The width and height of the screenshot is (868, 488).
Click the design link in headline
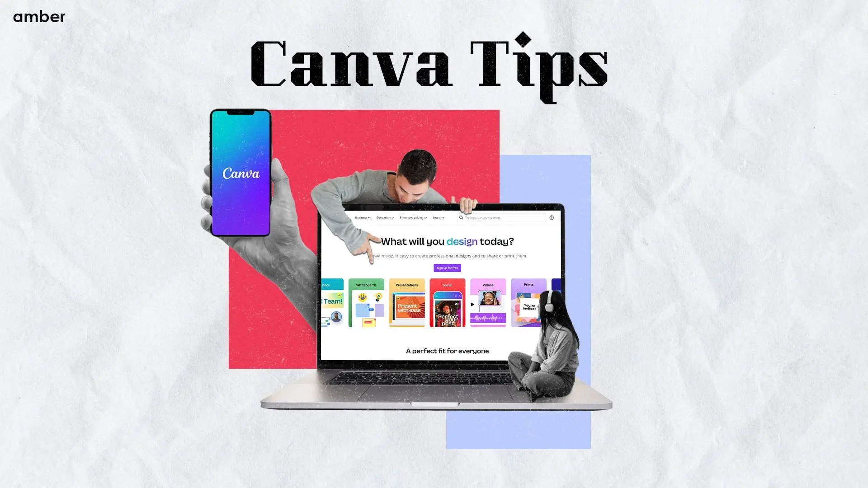pyautogui.click(x=462, y=241)
